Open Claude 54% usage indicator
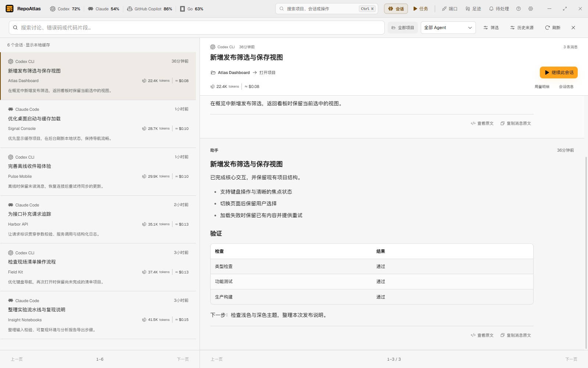Screen dimensions: 588x368 103,9
